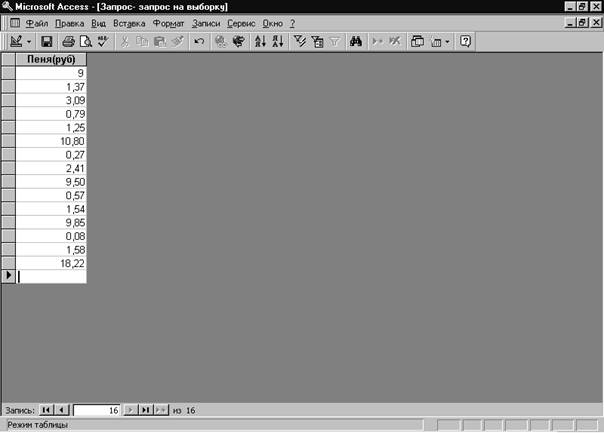Click the Insert Hyperlink globe icon
604x433 pixels.
pos(221,41)
